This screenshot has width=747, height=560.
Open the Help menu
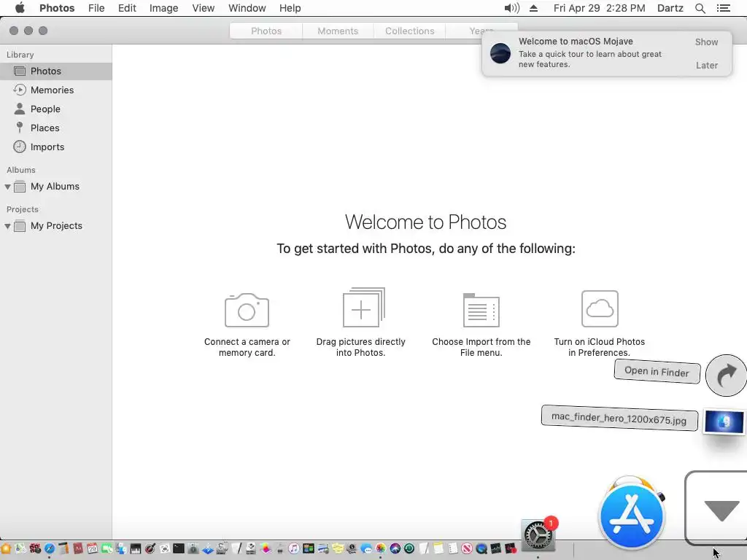click(290, 8)
